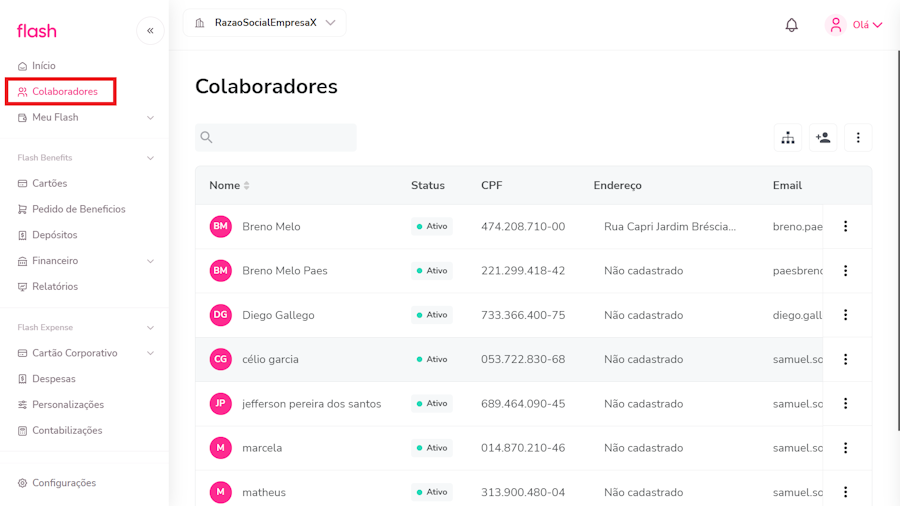The width and height of the screenshot is (900, 506).
Task: Click the name jefferson pereira dos santos
Action: (312, 404)
